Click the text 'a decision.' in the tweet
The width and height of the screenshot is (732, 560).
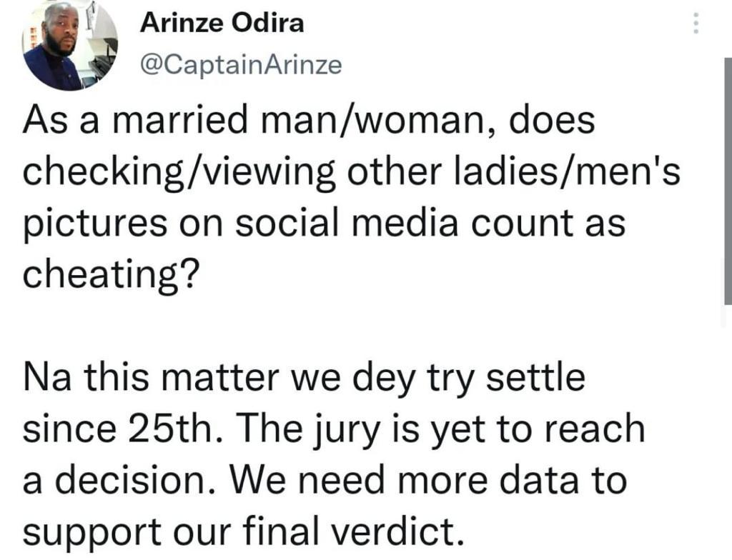(114, 480)
